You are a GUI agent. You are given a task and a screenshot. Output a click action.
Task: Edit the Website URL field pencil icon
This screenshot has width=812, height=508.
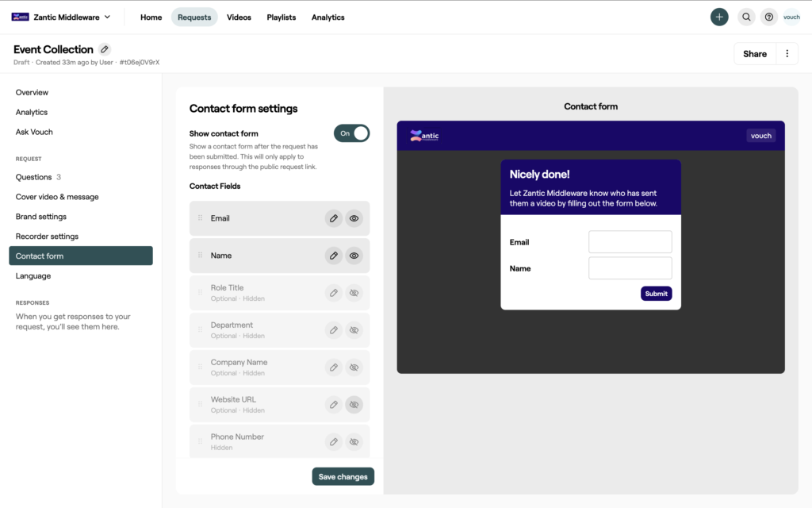click(x=334, y=405)
